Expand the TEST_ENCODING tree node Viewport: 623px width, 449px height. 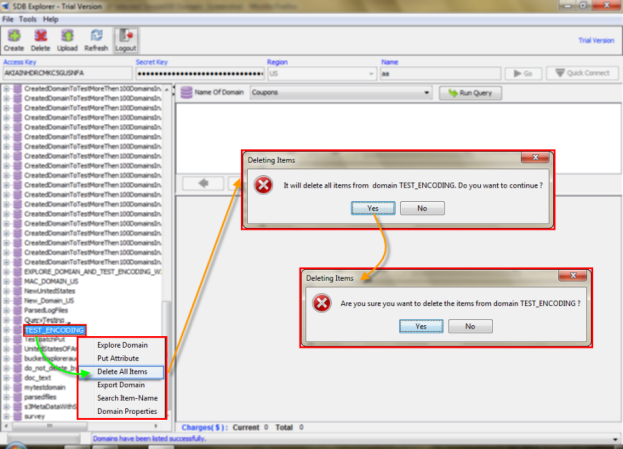pos(7,330)
